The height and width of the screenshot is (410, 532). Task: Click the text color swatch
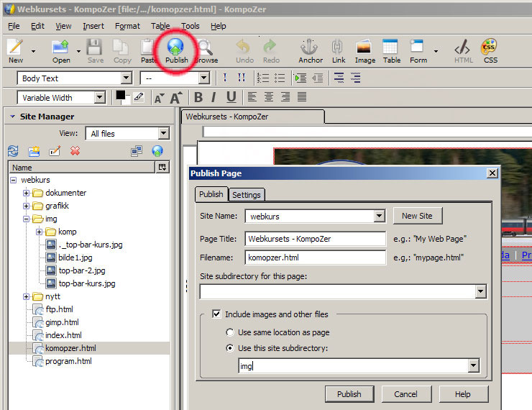click(121, 96)
